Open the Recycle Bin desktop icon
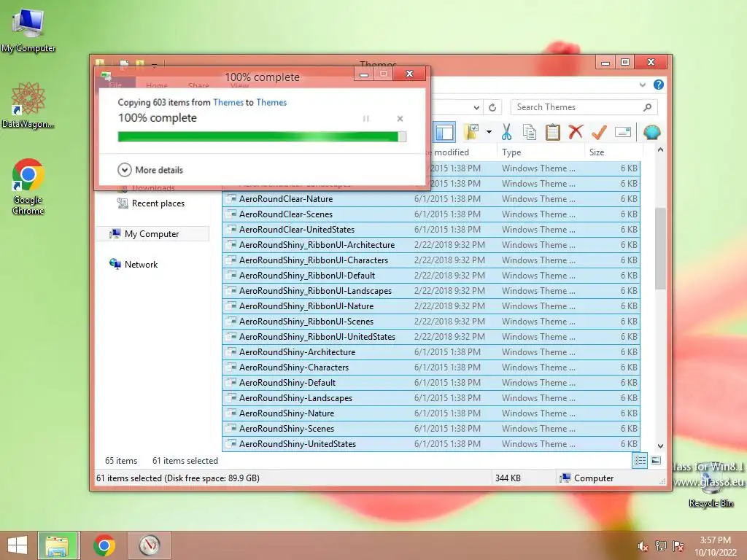Viewport: 747px width, 560px height. click(x=711, y=485)
